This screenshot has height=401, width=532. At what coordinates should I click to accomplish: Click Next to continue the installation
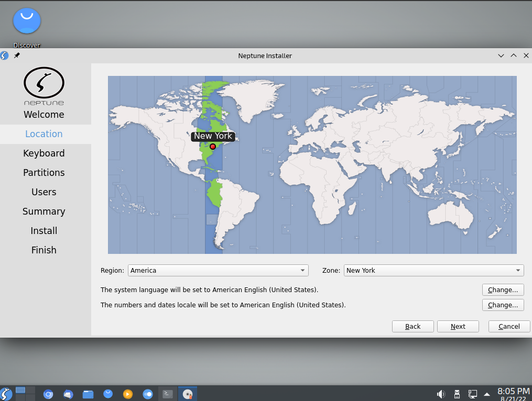[458, 326]
